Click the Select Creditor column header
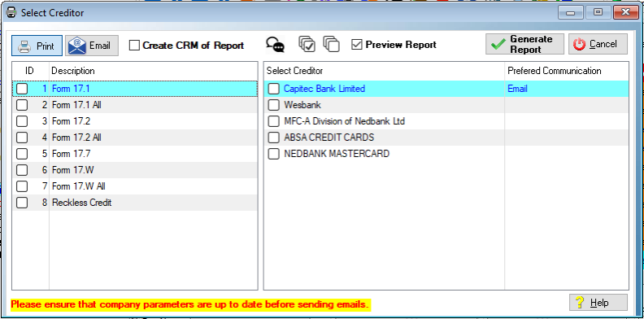This screenshot has width=644, height=319. coord(295,71)
